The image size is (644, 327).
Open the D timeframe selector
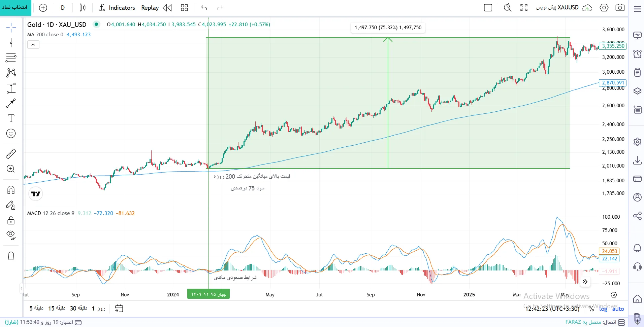pos(63,8)
